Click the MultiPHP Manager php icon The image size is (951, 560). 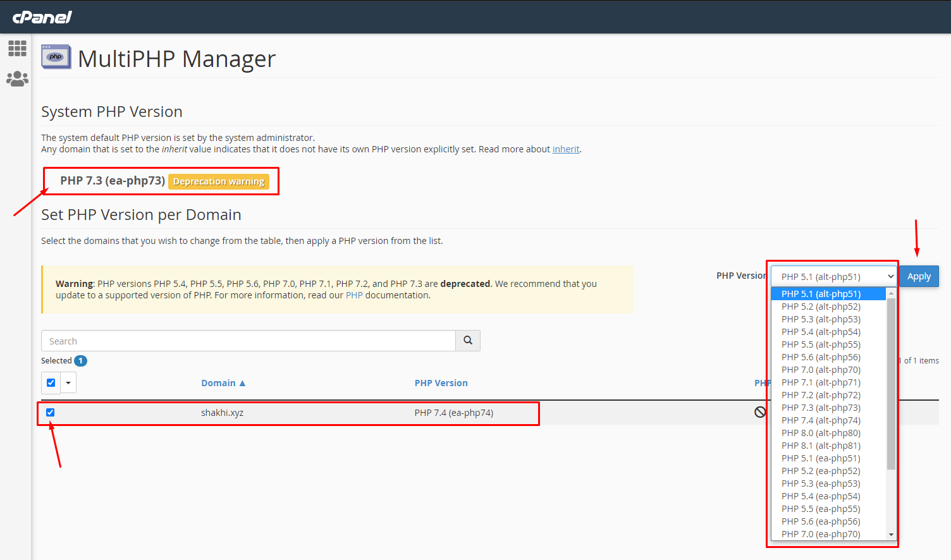click(x=56, y=57)
